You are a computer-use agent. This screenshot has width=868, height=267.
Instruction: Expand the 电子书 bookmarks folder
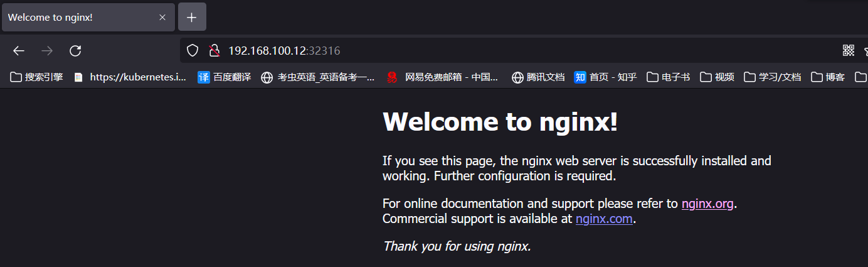point(669,77)
